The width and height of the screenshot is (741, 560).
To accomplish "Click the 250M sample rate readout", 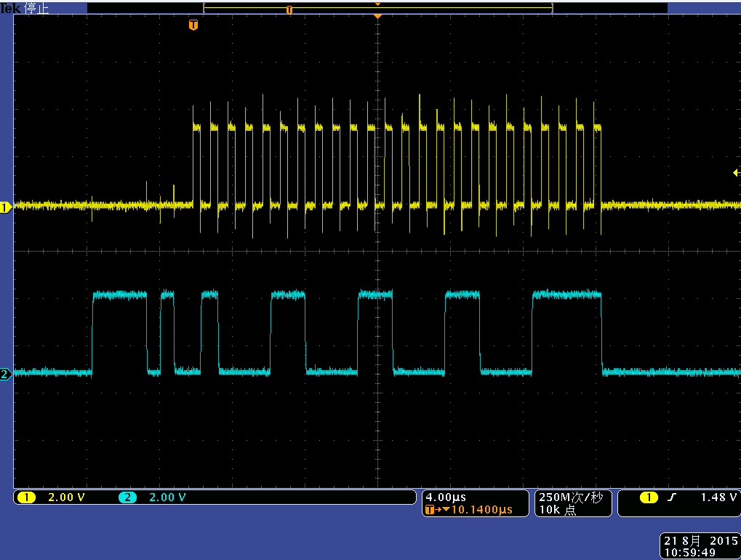I will [x=571, y=497].
